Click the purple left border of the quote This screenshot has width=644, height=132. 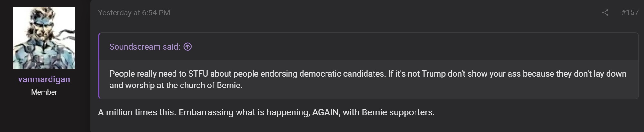point(99,66)
